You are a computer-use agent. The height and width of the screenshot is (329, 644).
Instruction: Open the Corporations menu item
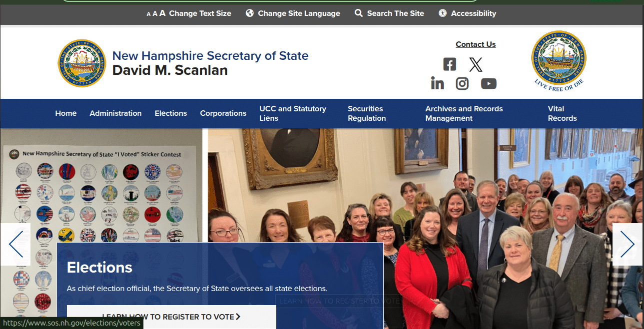point(223,113)
